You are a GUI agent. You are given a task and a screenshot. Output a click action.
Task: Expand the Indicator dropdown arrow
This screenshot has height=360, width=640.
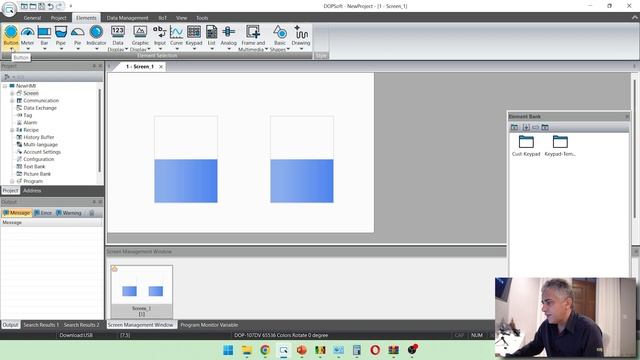pyautogui.click(x=96, y=49)
